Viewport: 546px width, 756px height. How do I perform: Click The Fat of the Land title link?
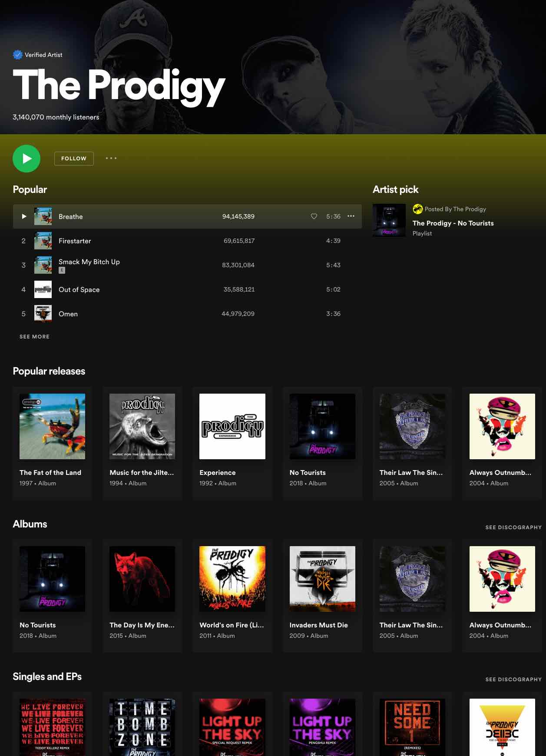(x=50, y=472)
